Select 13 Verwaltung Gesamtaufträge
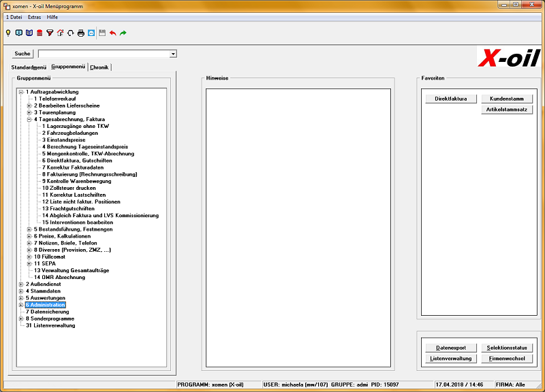Viewport: 545px width, 392px height. click(x=72, y=270)
